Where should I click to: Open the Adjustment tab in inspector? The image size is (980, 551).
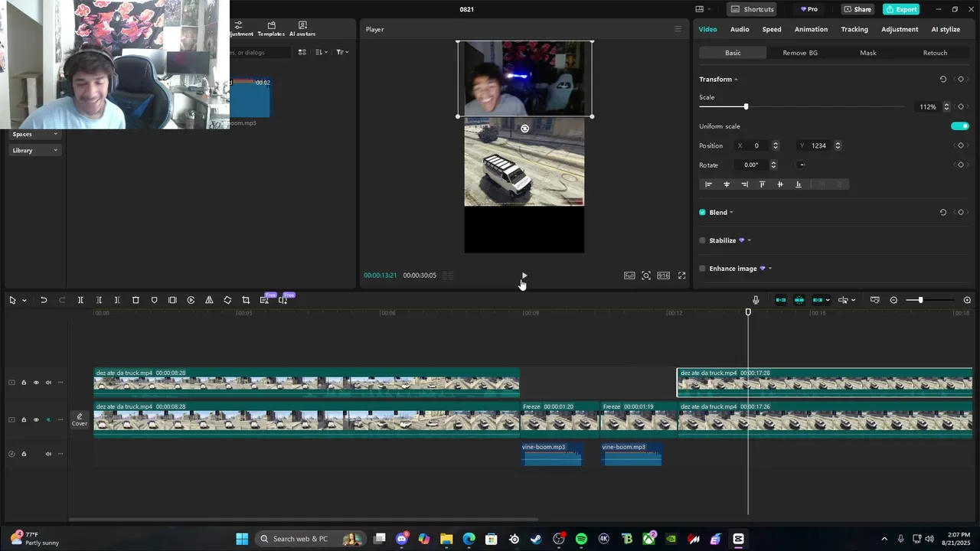[900, 29]
